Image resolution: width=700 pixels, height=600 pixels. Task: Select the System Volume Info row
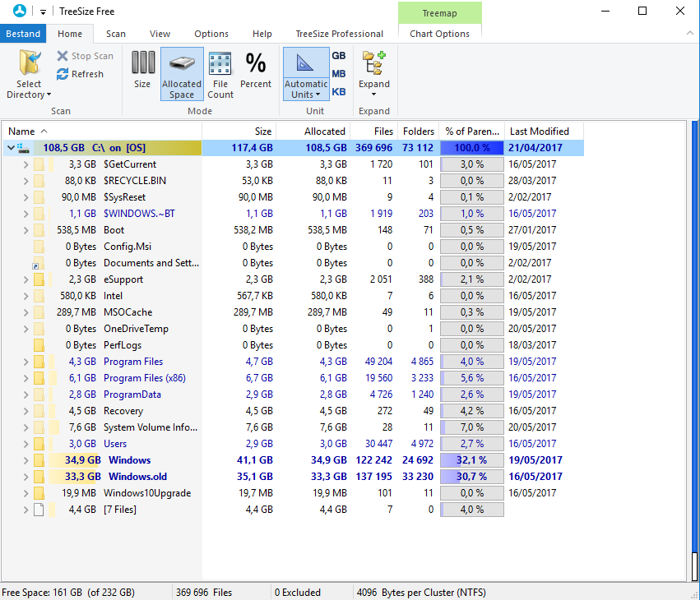(294, 427)
